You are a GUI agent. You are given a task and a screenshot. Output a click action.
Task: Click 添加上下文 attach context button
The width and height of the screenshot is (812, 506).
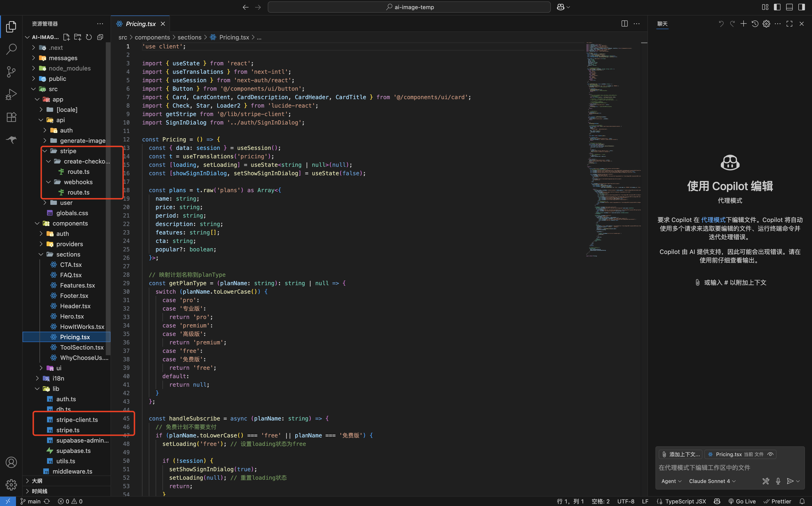click(x=680, y=455)
